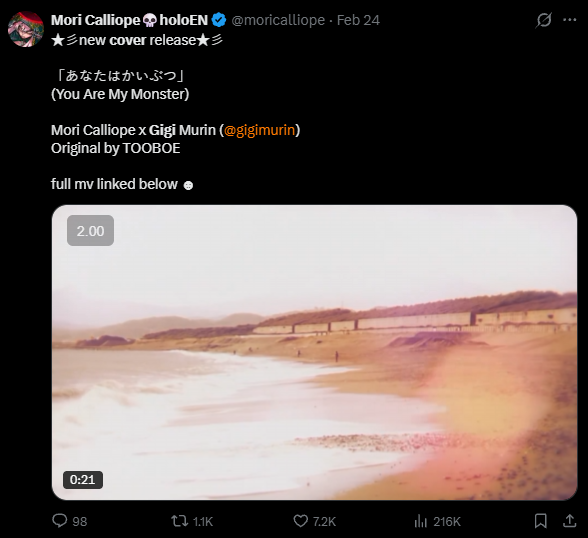Open the view analytics bar chart icon
Viewport: 588px width, 538px height.
tap(421, 521)
